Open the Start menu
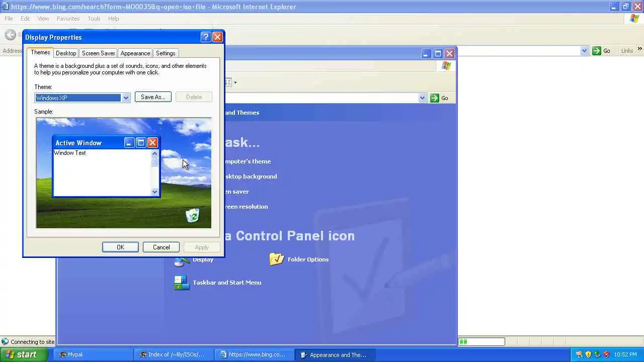 point(24,354)
